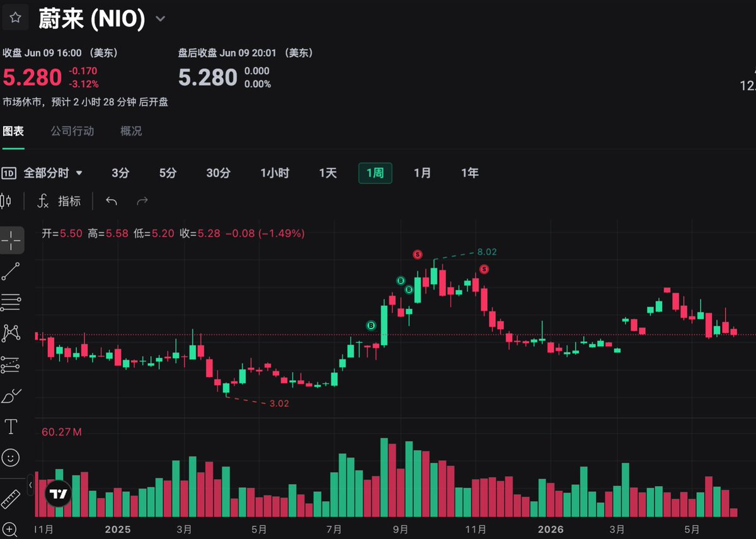
Task: Redo the chart action
Action: (x=142, y=201)
